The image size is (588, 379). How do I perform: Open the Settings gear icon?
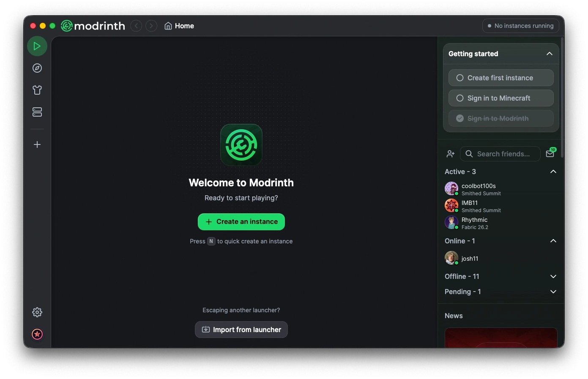pos(37,312)
